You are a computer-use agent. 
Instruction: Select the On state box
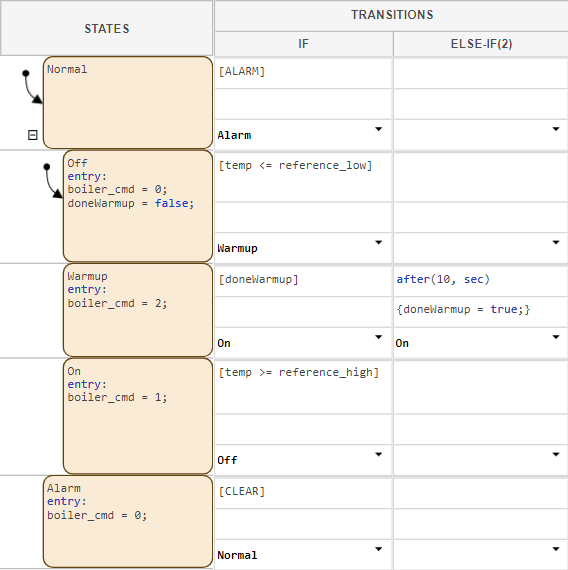coord(138,416)
